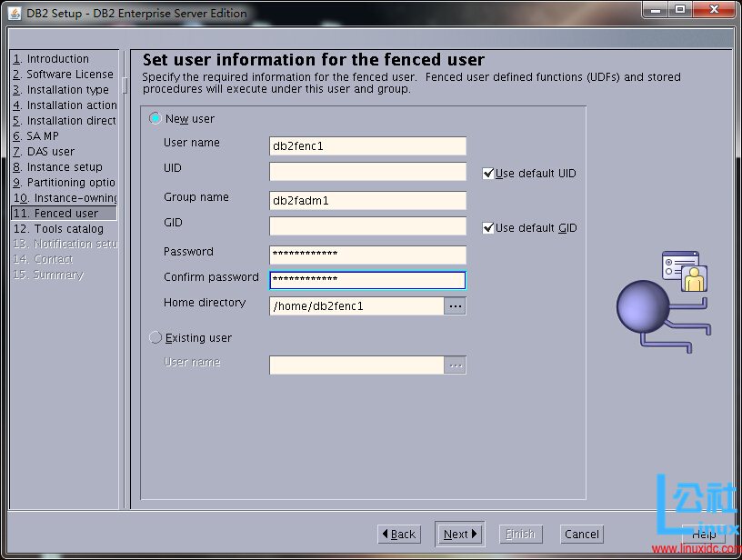Click the User name field db2fenc1
Screen dimensions: 742x560
click(367, 146)
